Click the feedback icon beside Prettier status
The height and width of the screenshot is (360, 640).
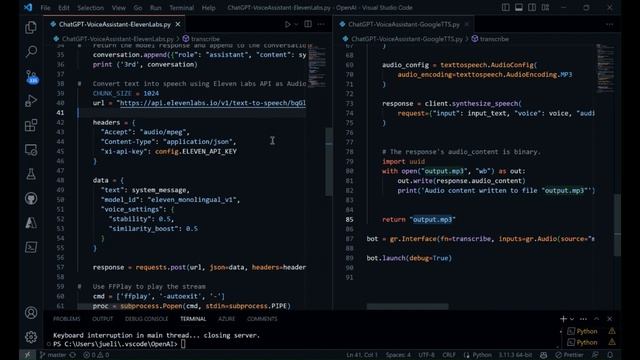596,355
